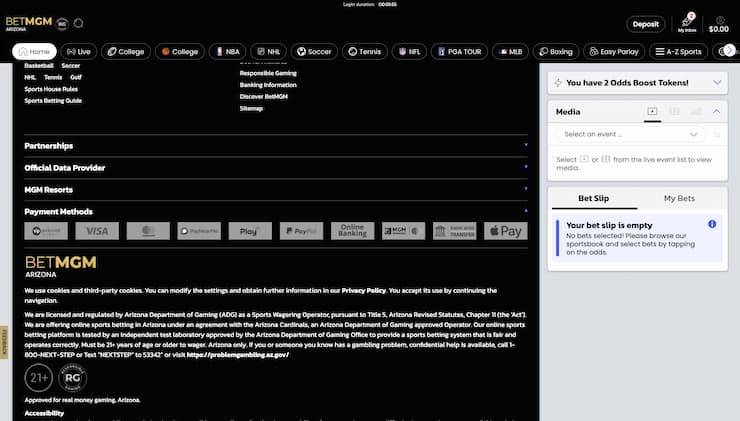Open the Sitemap footer link

point(251,108)
